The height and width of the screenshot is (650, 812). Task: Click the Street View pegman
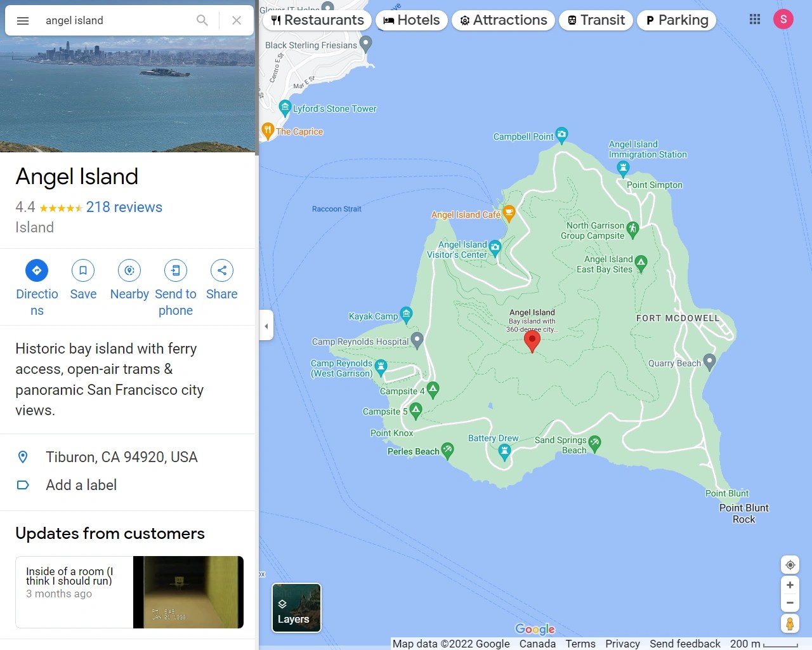point(790,623)
